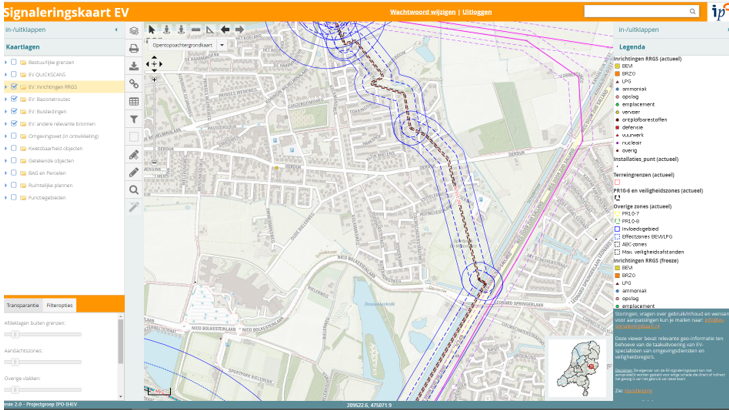Click the layers stack icon
This screenshot has height=410, width=729.
pos(134,31)
